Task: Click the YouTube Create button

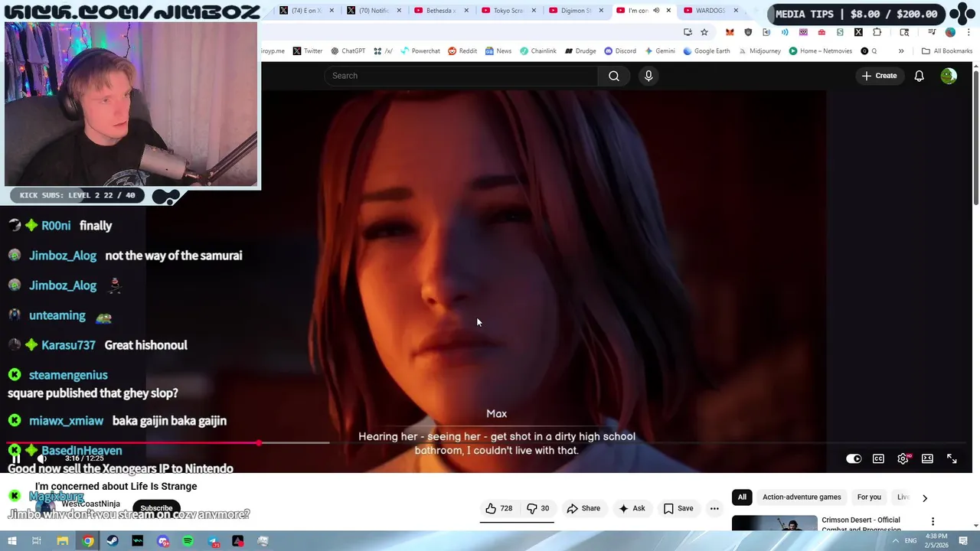Action: pyautogui.click(x=879, y=76)
